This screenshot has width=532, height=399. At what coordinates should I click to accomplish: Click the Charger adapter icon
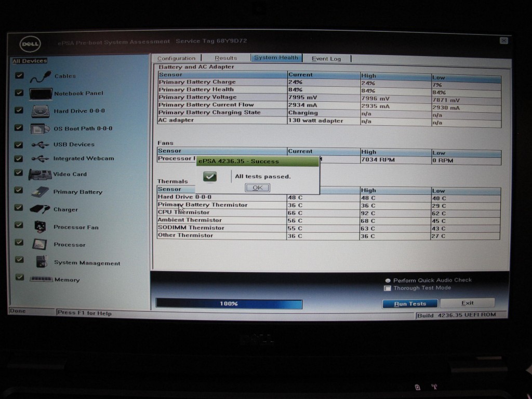click(x=39, y=209)
